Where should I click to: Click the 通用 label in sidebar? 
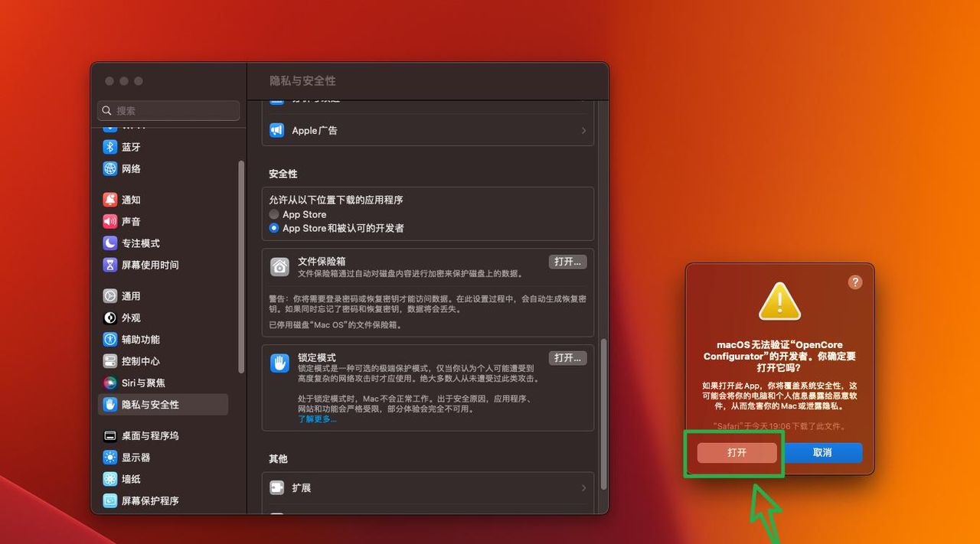tap(131, 296)
